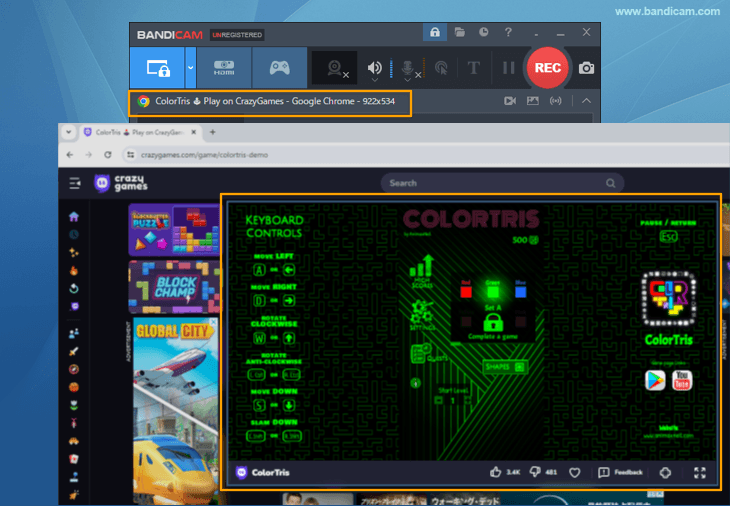The height and width of the screenshot is (506, 730).
Task: Open action sword icon in sidebar
Action: click(x=74, y=351)
